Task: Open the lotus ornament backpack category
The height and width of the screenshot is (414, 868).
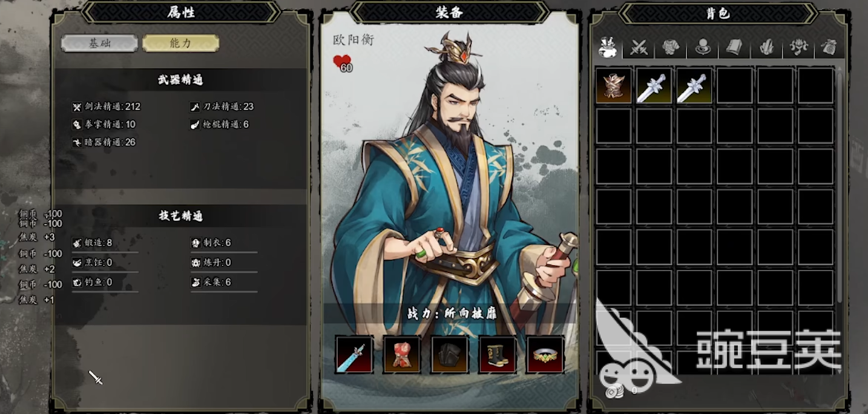Action: coord(798,47)
